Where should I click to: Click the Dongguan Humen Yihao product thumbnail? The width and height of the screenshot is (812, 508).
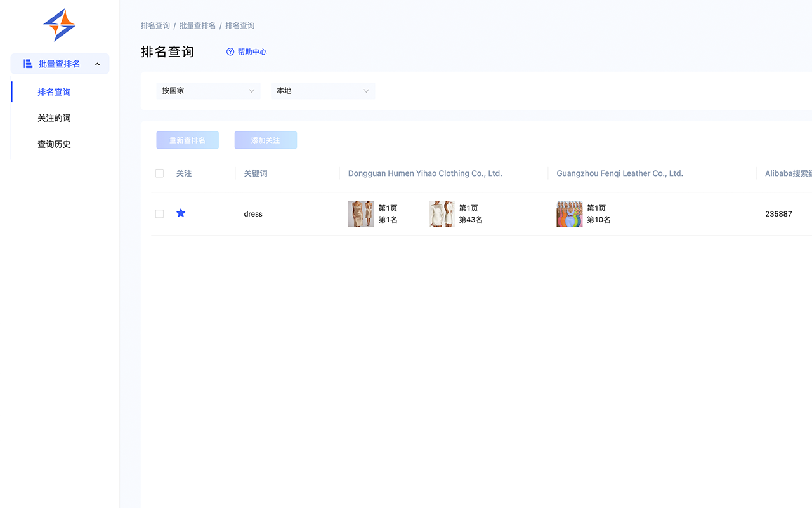pos(361,213)
